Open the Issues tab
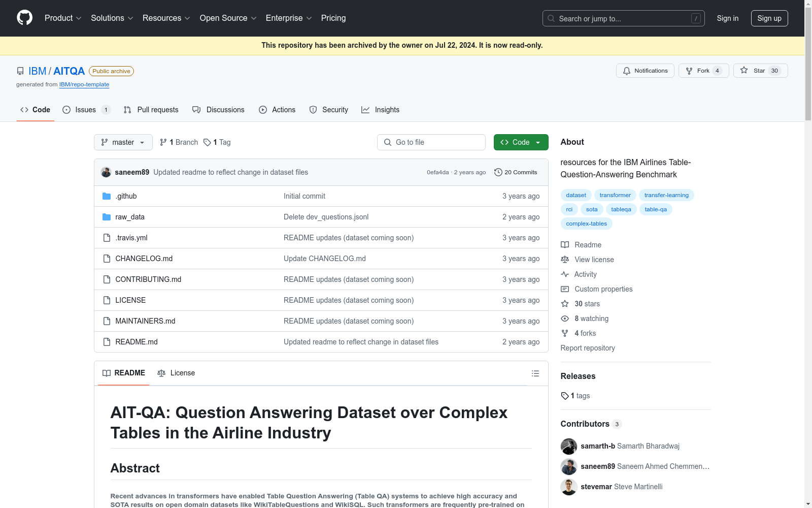This screenshot has height=508, width=812. [86, 110]
